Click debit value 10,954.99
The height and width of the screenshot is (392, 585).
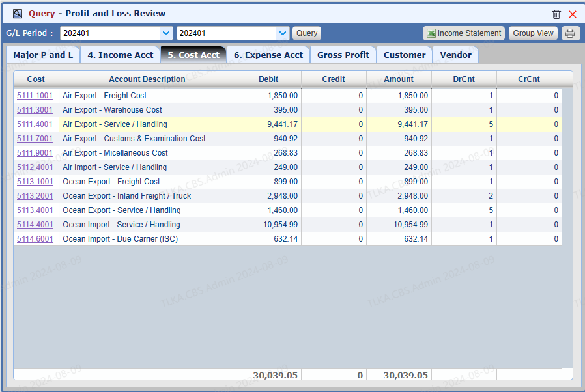280,225
